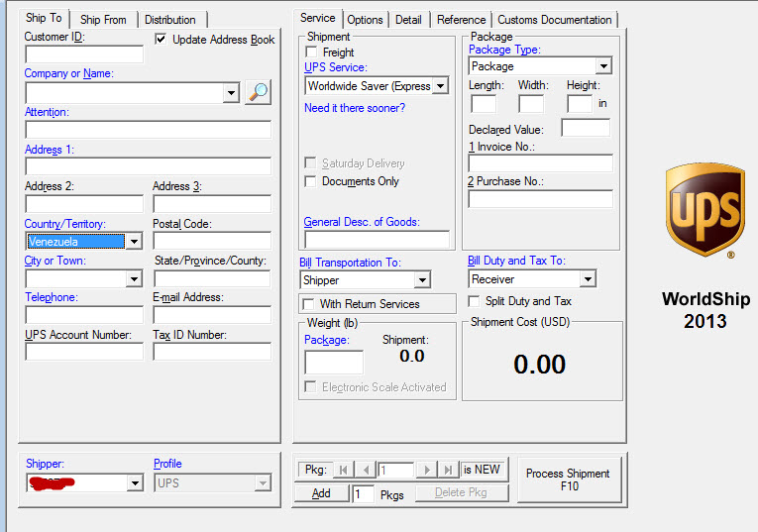Screen dimensions: 758x532
Task: Expand Bill Transportation To dropdown
Action: point(421,280)
